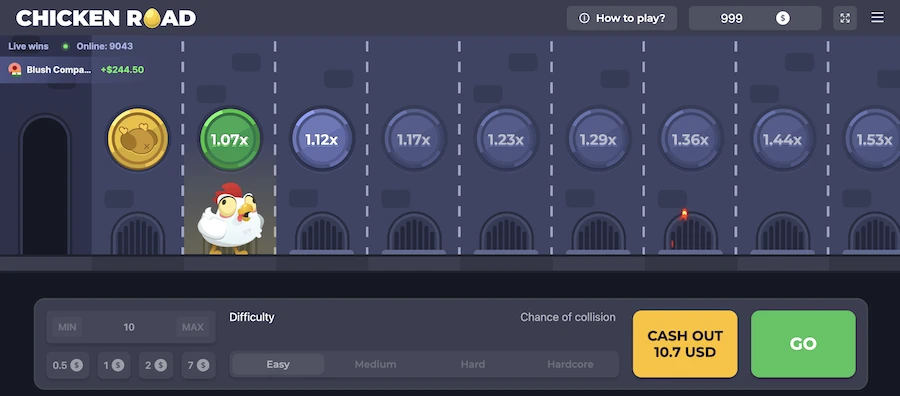900x396 pixels.
Task: Open the hamburger menu icon
Action: tap(877, 18)
